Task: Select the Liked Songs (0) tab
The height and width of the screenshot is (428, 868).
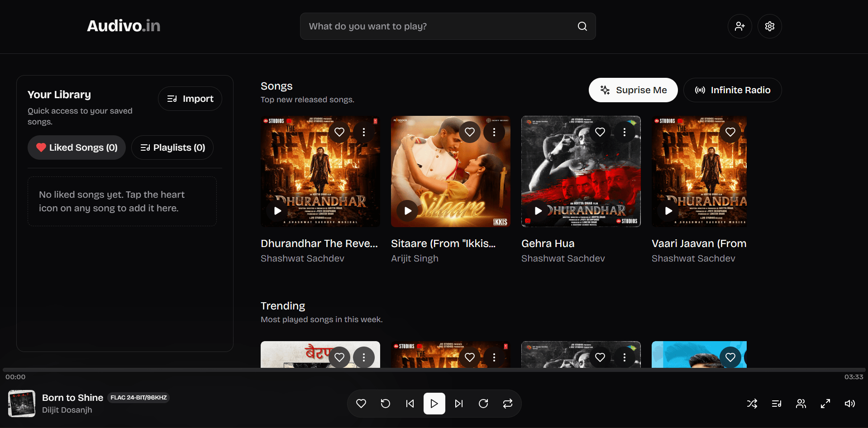Action: pyautogui.click(x=76, y=147)
